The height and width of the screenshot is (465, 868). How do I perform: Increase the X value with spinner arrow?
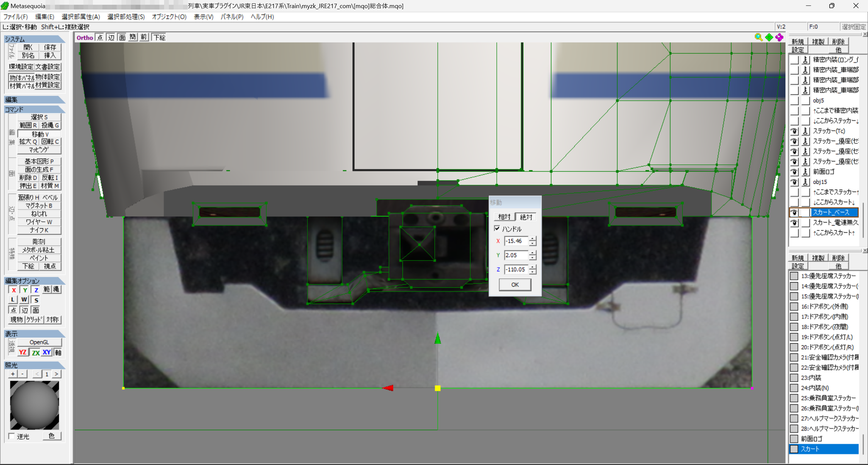click(533, 239)
